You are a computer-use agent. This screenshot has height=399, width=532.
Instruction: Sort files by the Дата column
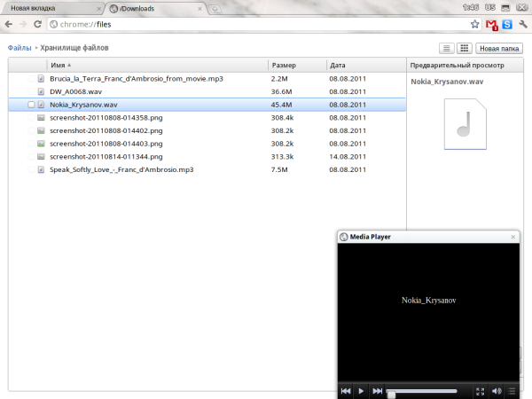coord(366,65)
